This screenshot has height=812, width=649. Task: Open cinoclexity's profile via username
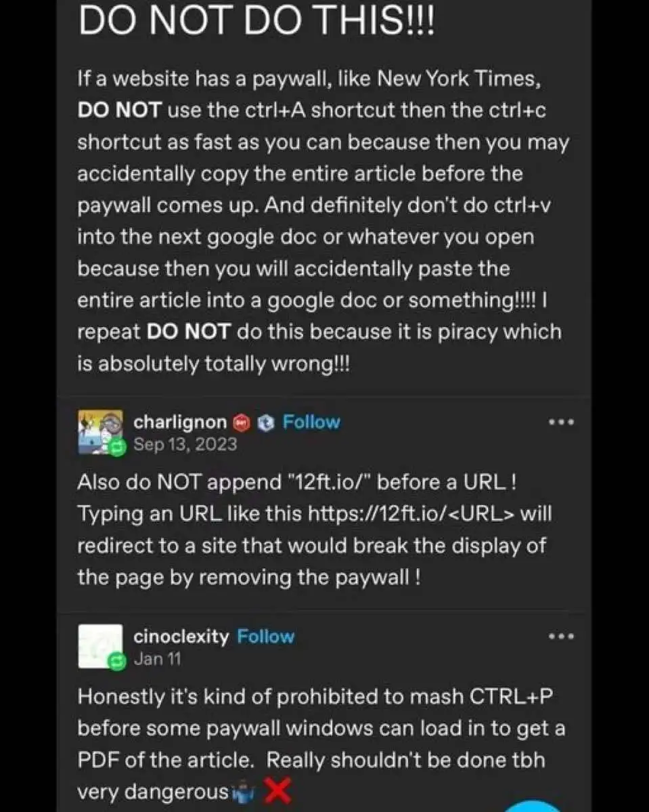click(181, 637)
